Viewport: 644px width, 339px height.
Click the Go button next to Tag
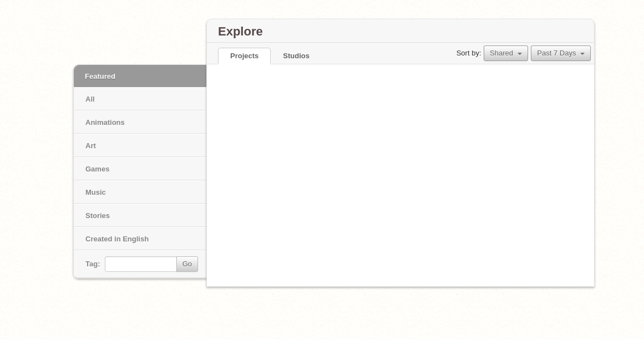coord(187,264)
